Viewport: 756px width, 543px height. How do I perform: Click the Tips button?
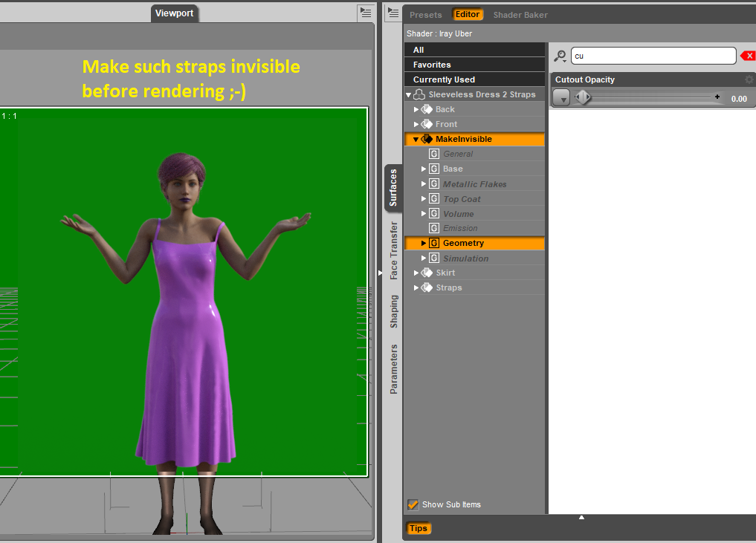[x=418, y=528]
